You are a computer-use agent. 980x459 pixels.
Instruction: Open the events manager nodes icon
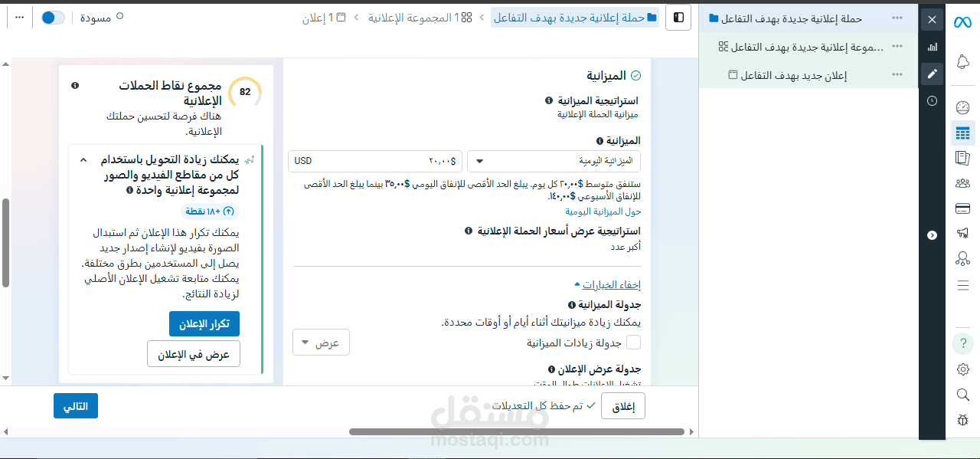(x=962, y=259)
